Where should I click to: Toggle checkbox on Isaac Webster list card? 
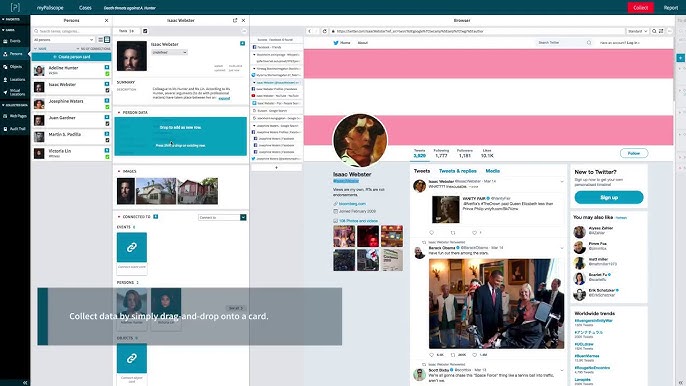coord(107,90)
